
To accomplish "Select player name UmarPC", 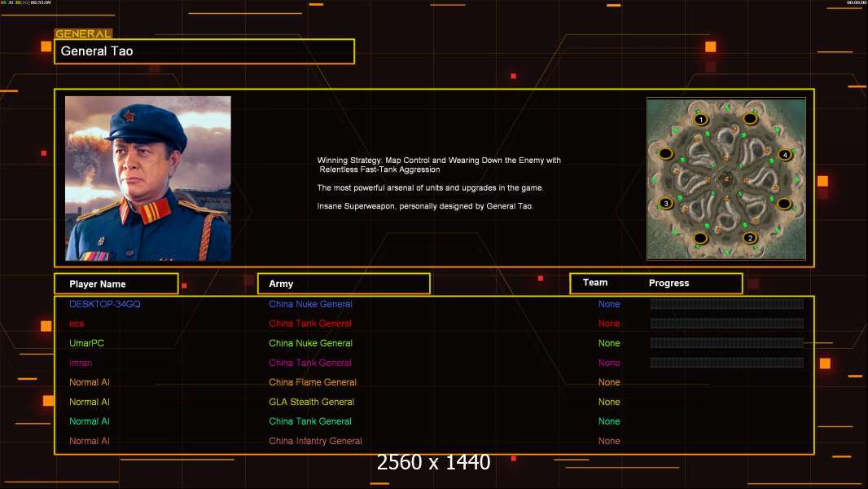I will click(86, 343).
